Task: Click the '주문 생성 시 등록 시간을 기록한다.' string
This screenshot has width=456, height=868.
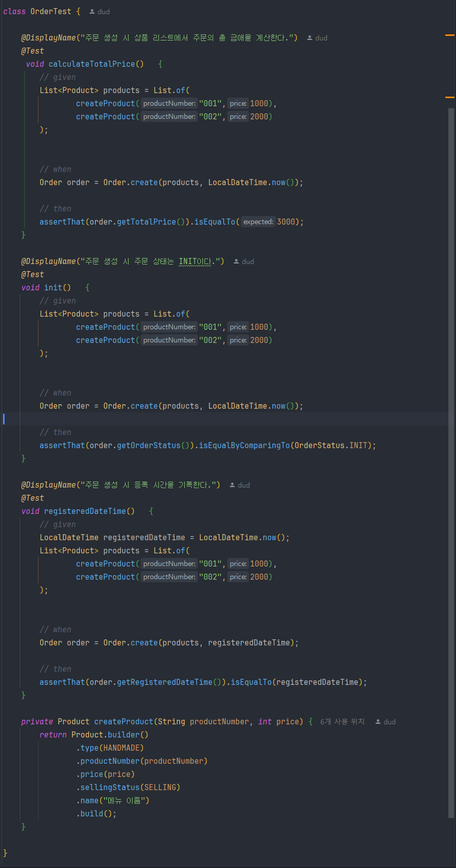Action: [149, 485]
